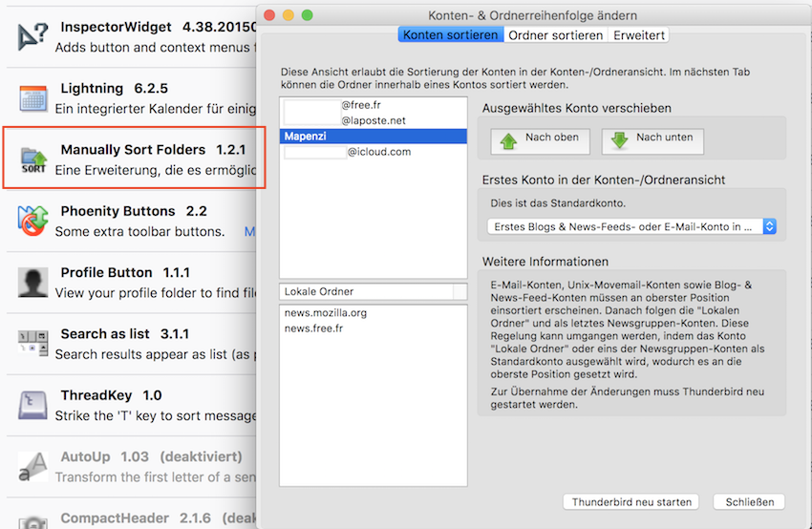Select the disabled AutoUp 1.03 entry
The width and height of the screenshot is (812, 529).
132,467
